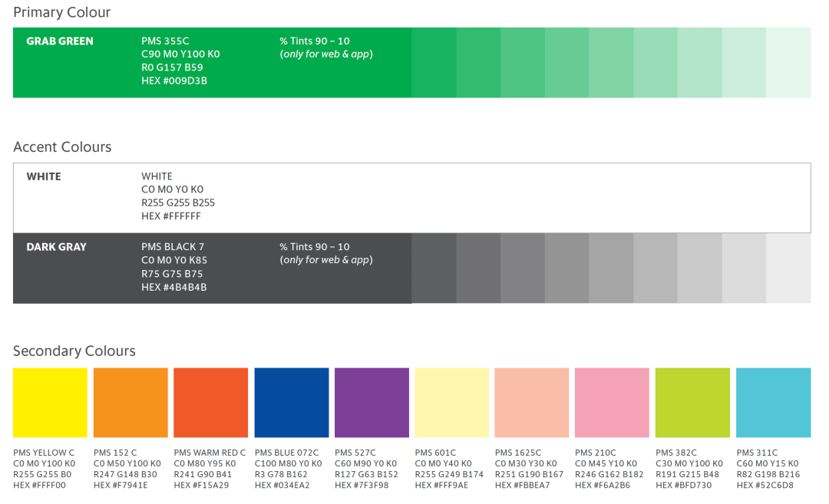Screen dimensions: 829x504
Task: Click the pale yellow PMS 601C swatch
Action: [x=452, y=403]
